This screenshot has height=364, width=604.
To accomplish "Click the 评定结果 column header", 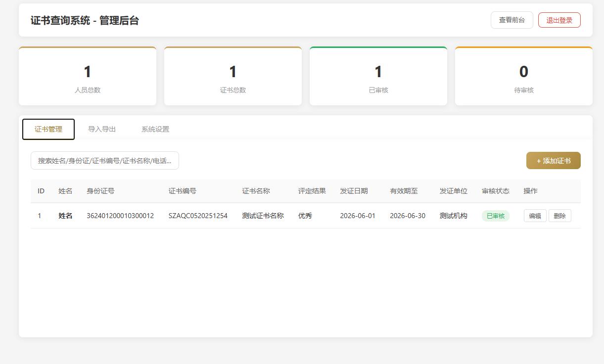I will click(x=312, y=191).
